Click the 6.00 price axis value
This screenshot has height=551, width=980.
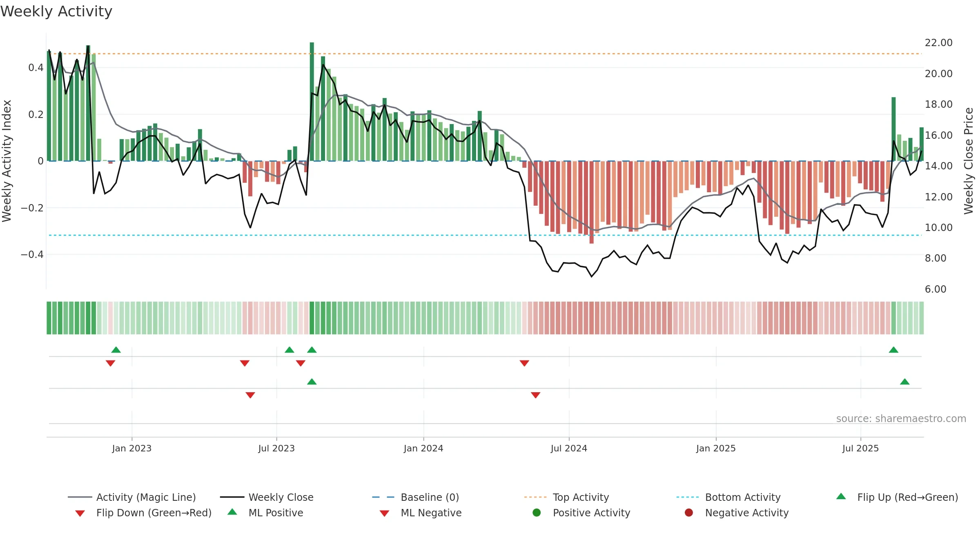tap(935, 289)
